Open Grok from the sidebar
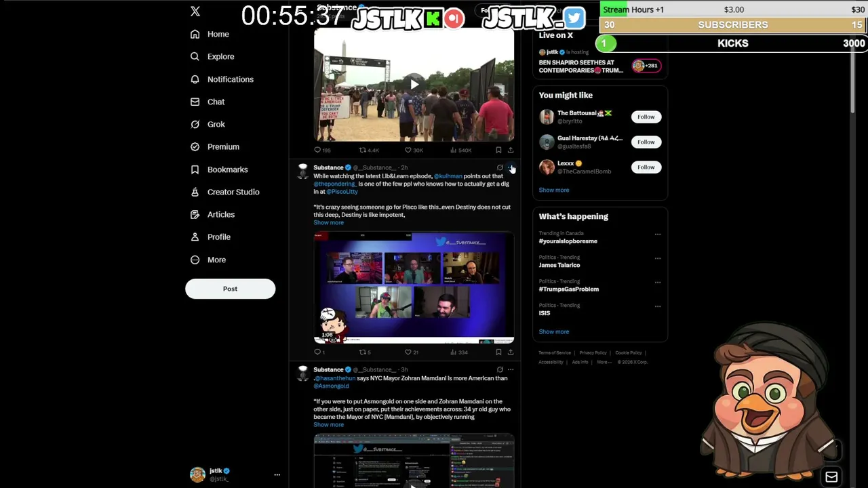Image resolution: width=868 pixels, height=488 pixels. (x=208, y=124)
